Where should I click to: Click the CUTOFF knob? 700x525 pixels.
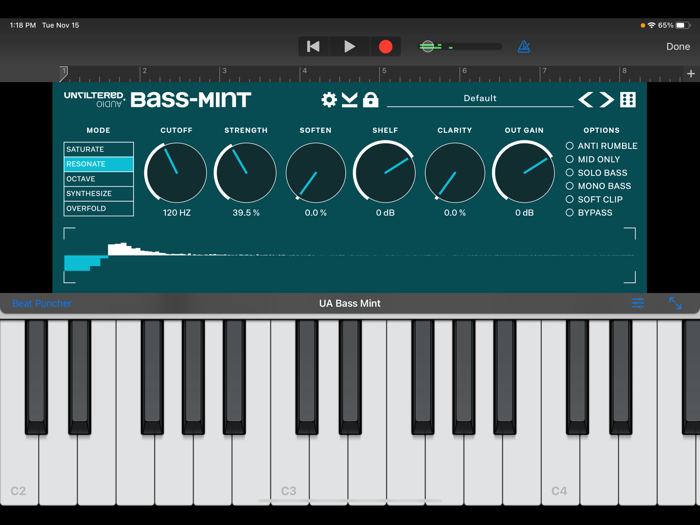176,172
